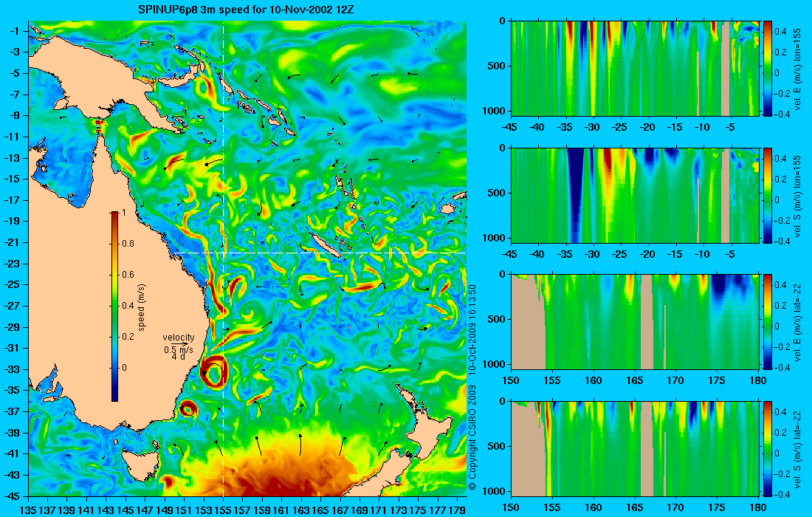Image resolution: width=812 pixels, height=517 pixels.
Task: Click the "-30" tick under the vel. S lon=155 panel
Action: click(593, 254)
